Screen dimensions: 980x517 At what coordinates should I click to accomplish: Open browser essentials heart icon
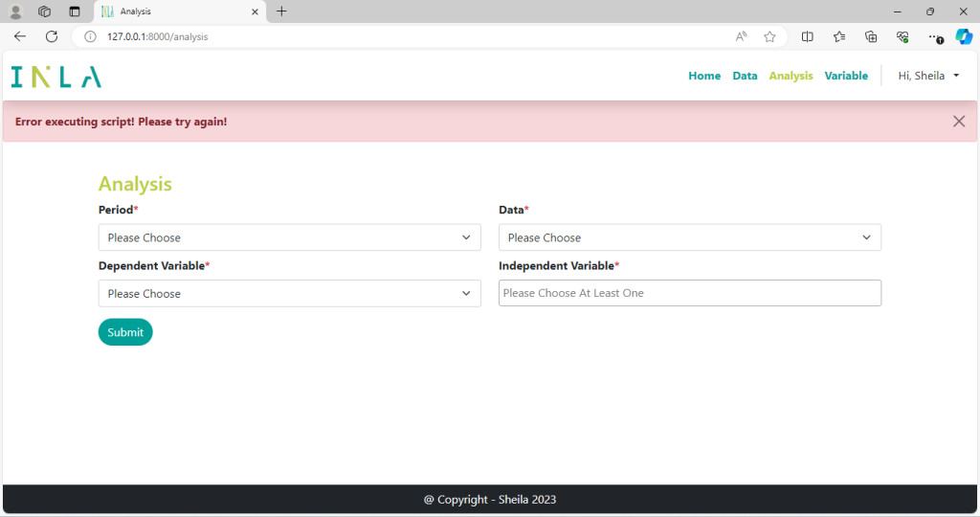902,37
